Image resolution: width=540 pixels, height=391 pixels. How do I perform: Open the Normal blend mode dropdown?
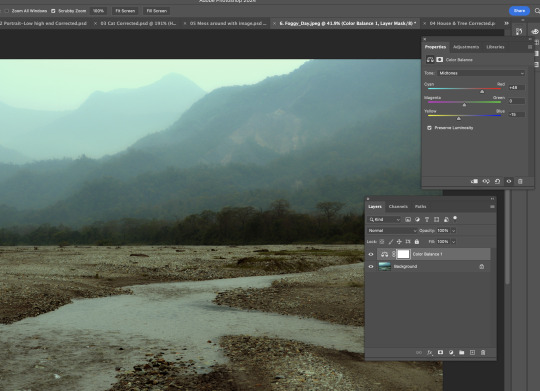[392, 230]
